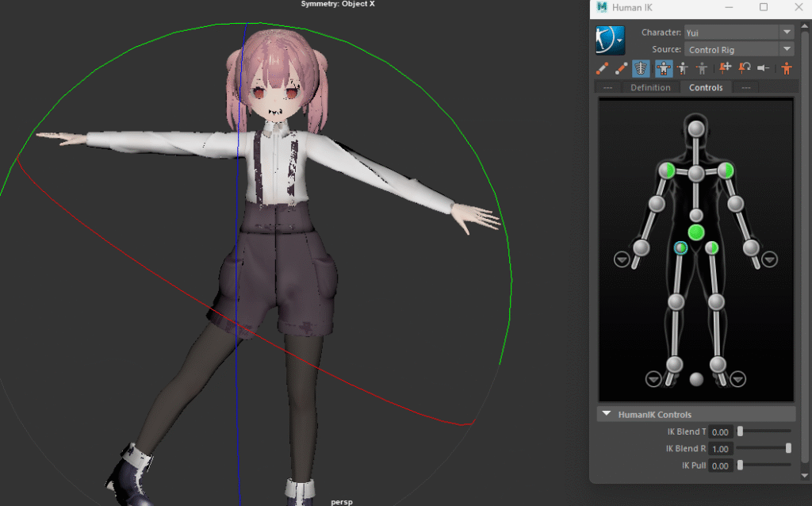
Task: Open the HumanIK main menu button
Action: pos(610,40)
